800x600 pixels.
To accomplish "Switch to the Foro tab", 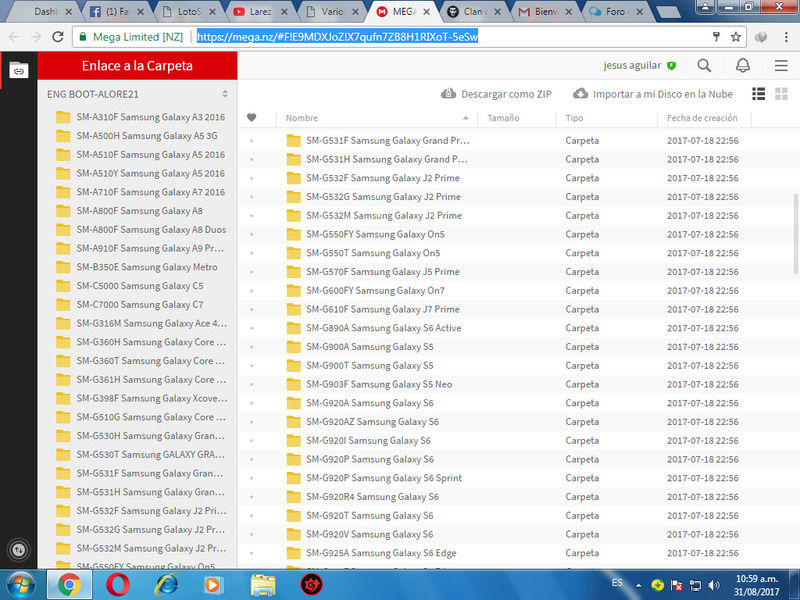I will 615,11.
